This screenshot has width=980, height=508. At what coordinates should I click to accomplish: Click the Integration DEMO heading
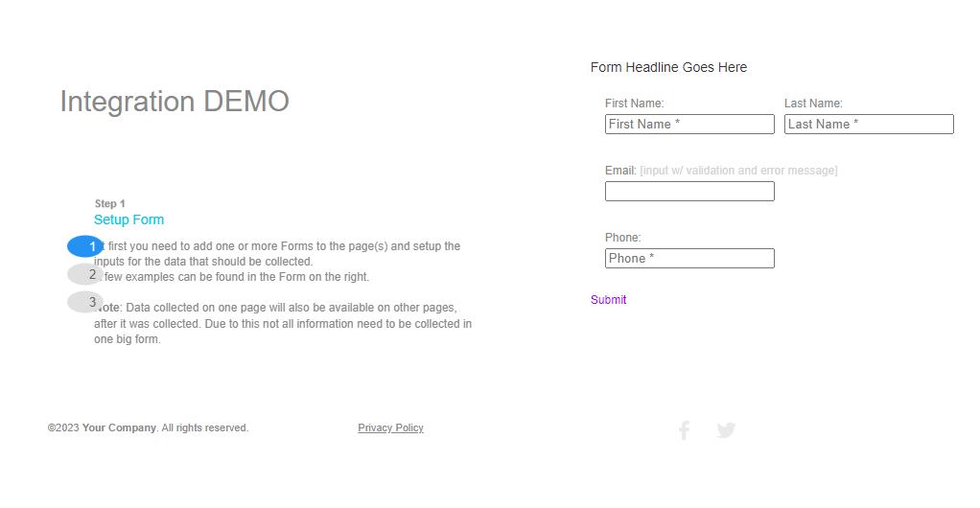175,102
